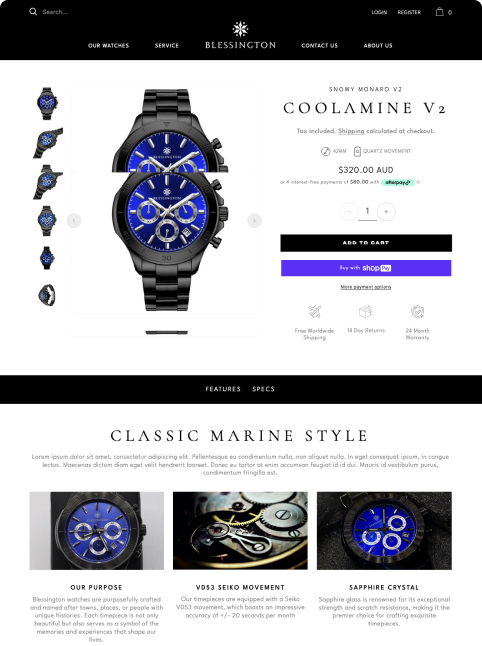Open the Our Watches menu
Viewport: 482px width, 646px height.
click(108, 45)
